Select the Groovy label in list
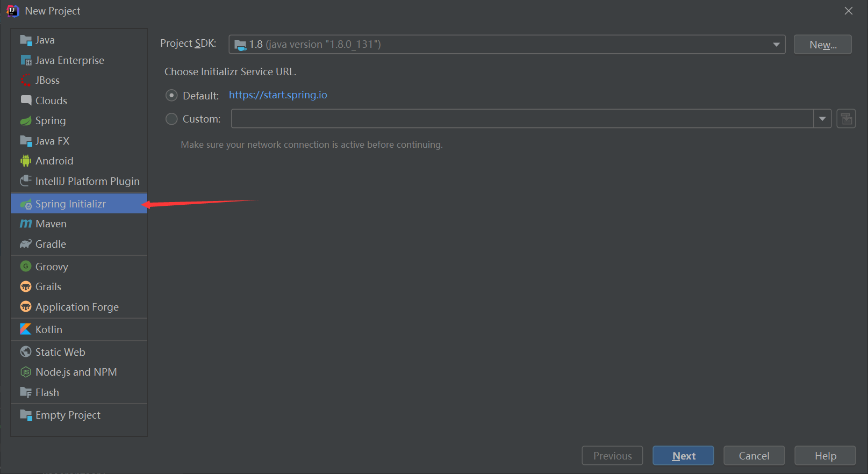 tap(52, 267)
